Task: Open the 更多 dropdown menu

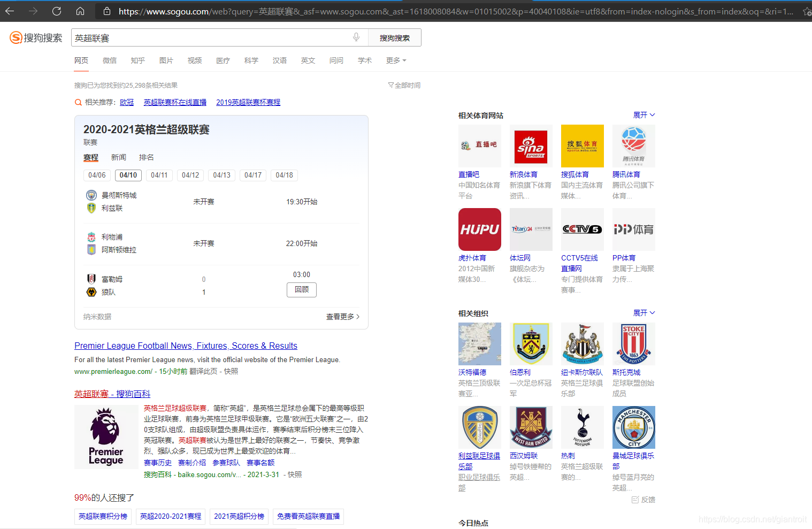Action: pyautogui.click(x=396, y=60)
